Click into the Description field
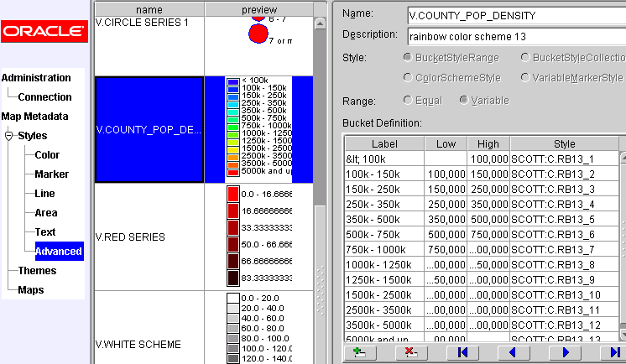This screenshot has height=364, width=626. coord(517,37)
